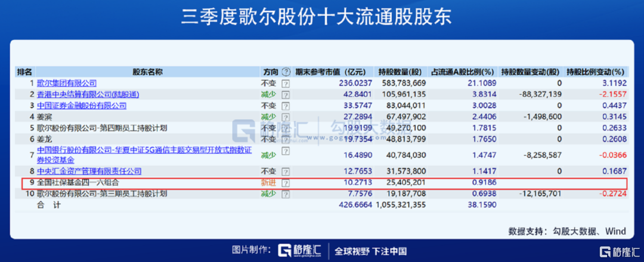This screenshot has height=262, width=644.
Task: Click the 数据支持：勾股大数据、Wind note
Action: (567, 231)
